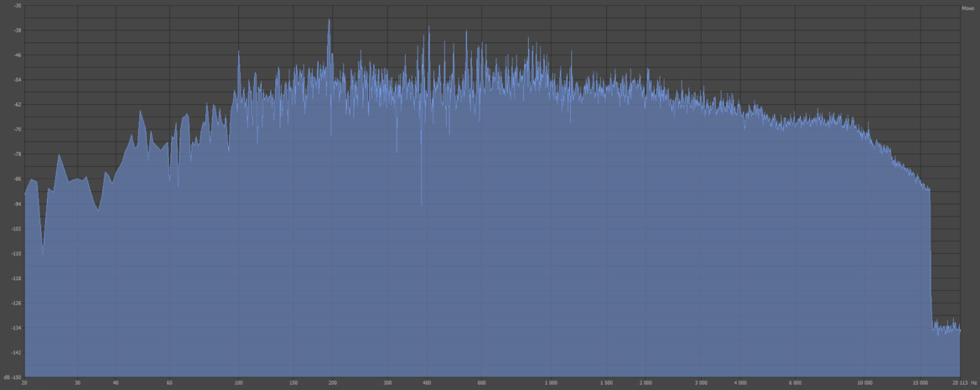Click the "100" Hz frequency axis label
Screen dimensions: 980x390
(238, 382)
